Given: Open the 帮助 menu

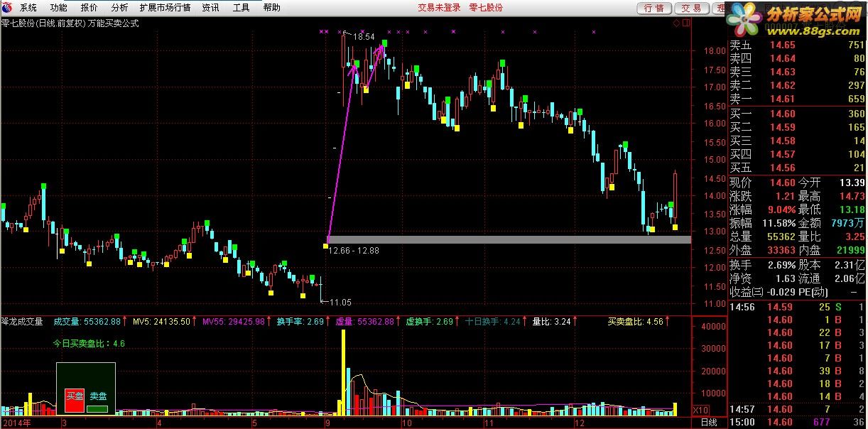Looking at the screenshot, I should click(x=271, y=8).
